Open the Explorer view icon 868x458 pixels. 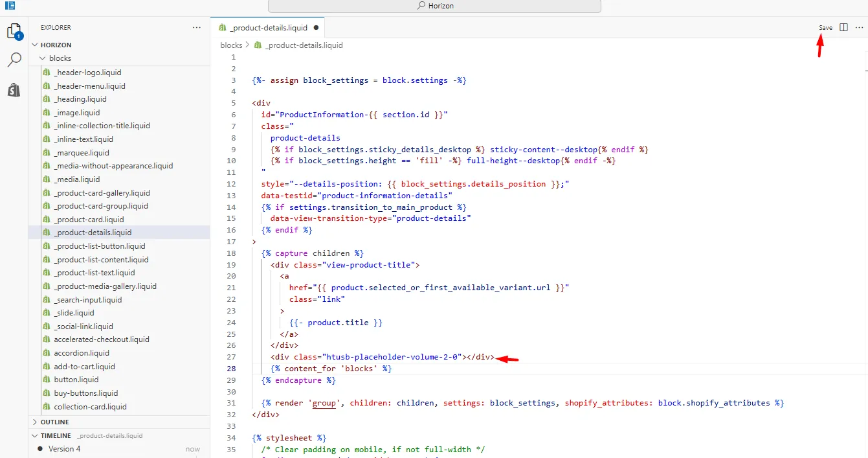(x=14, y=31)
